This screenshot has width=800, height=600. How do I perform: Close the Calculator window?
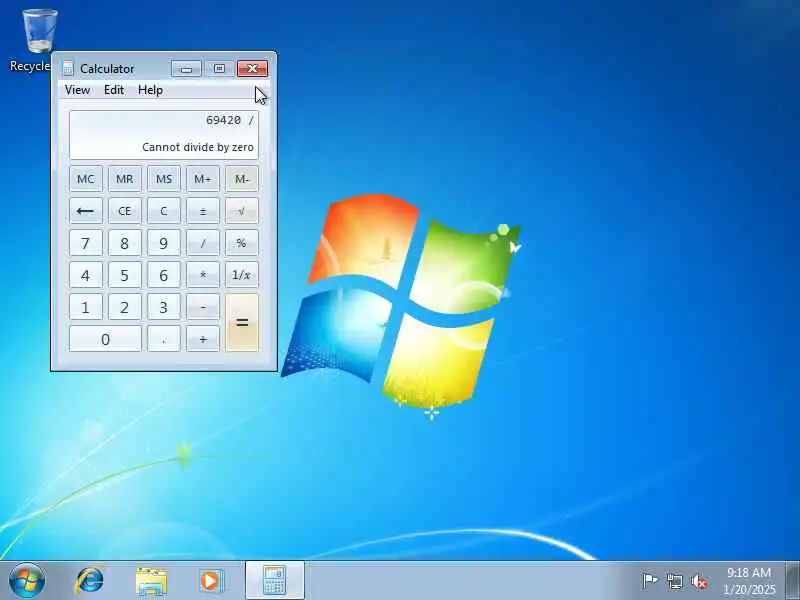[x=253, y=68]
